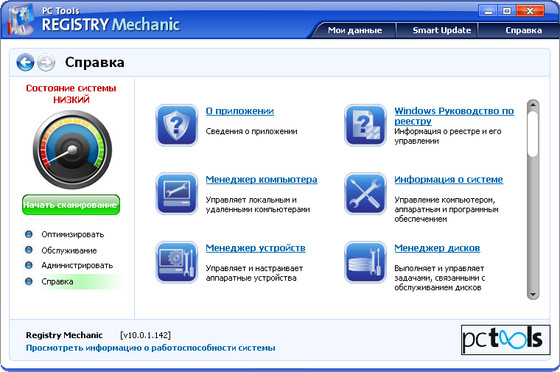560x372 pixels.
Task: Open the Мои данные tab
Action: point(355,30)
